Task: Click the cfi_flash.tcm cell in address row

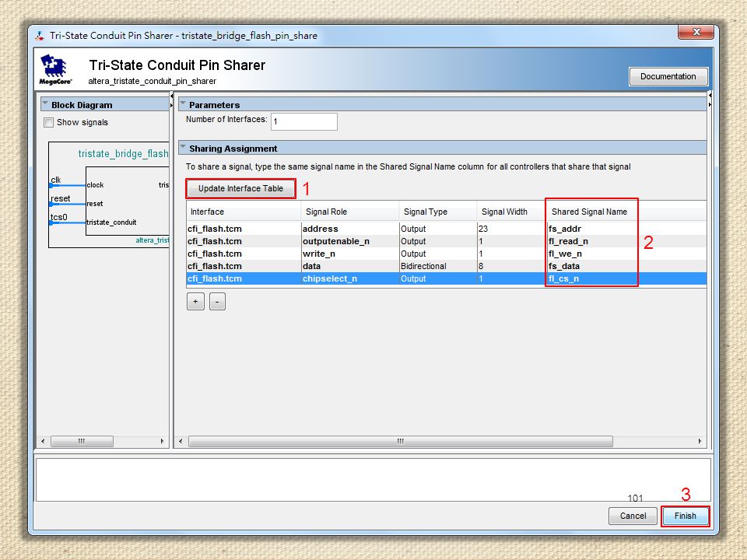Action: point(244,229)
